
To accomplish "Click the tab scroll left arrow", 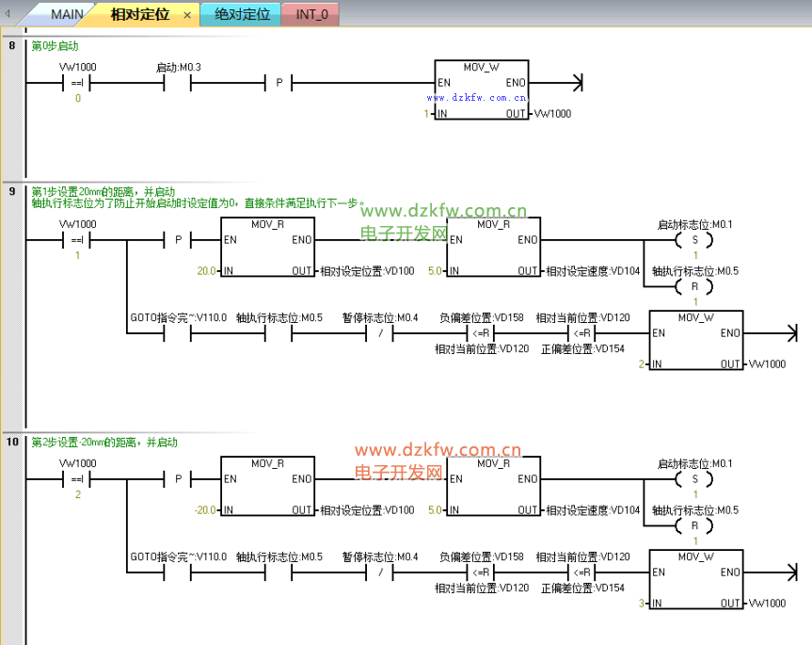I will tap(8, 14).
